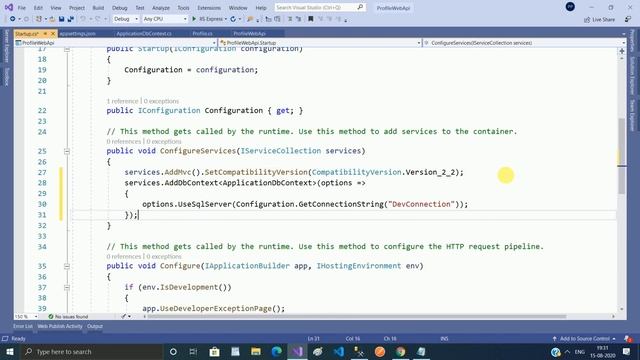The image size is (640, 360).
Task: Click the Visual Studio logo icon
Action: tap(9, 7)
